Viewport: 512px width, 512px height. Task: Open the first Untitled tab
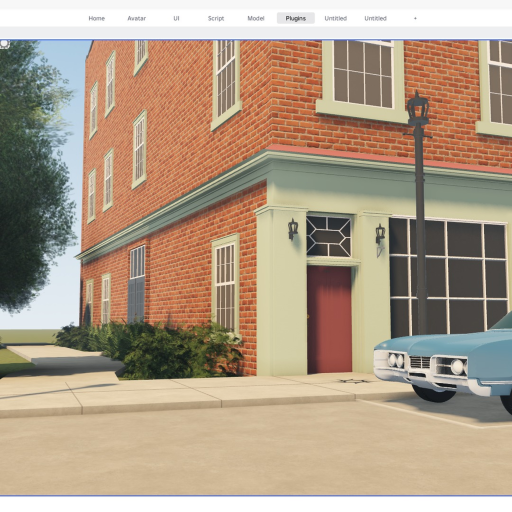(x=336, y=18)
